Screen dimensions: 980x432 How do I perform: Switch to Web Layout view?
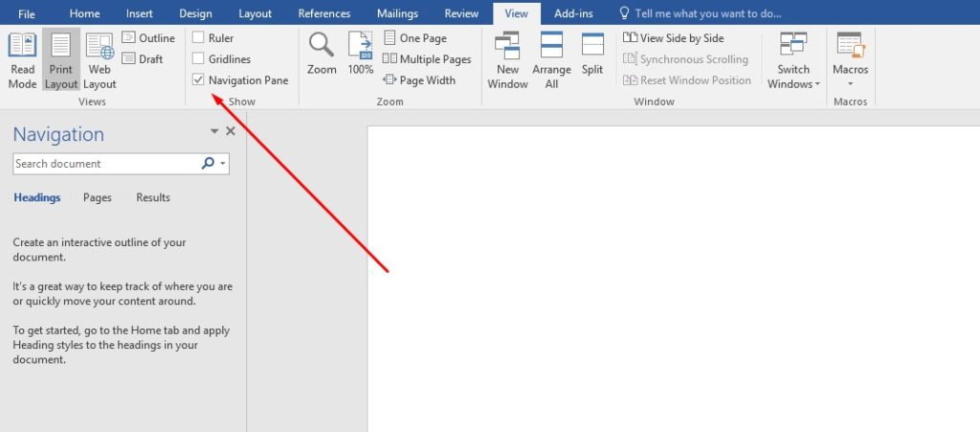(100, 60)
